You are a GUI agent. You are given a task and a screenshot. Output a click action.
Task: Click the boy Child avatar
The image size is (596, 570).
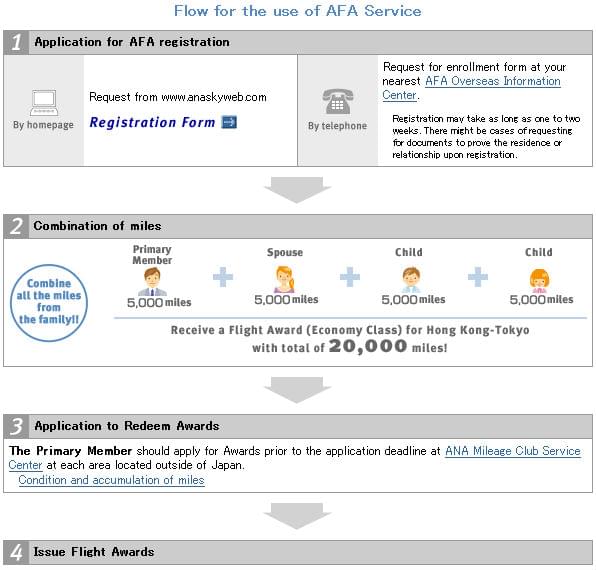(411, 279)
